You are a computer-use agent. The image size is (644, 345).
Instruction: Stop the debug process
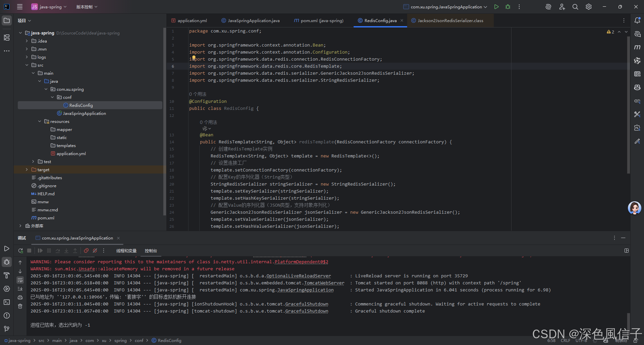tap(29, 251)
